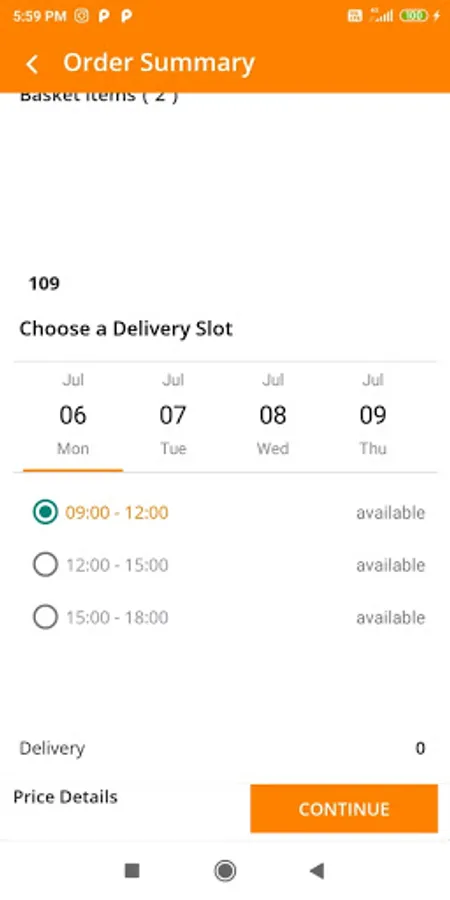Image resolution: width=450 pixels, height=900 pixels.
Task: Tap the Android home circle button
Action: 225,871
